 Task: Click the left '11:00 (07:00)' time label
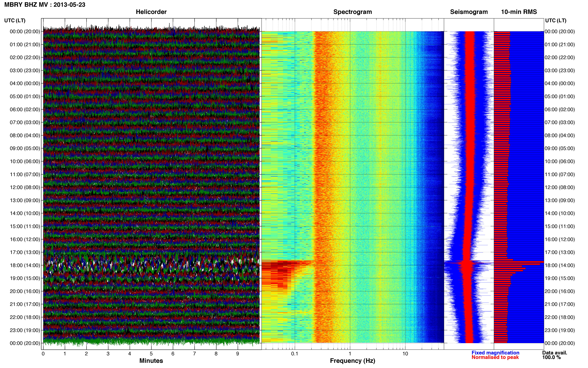pyautogui.click(x=25, y=174)
